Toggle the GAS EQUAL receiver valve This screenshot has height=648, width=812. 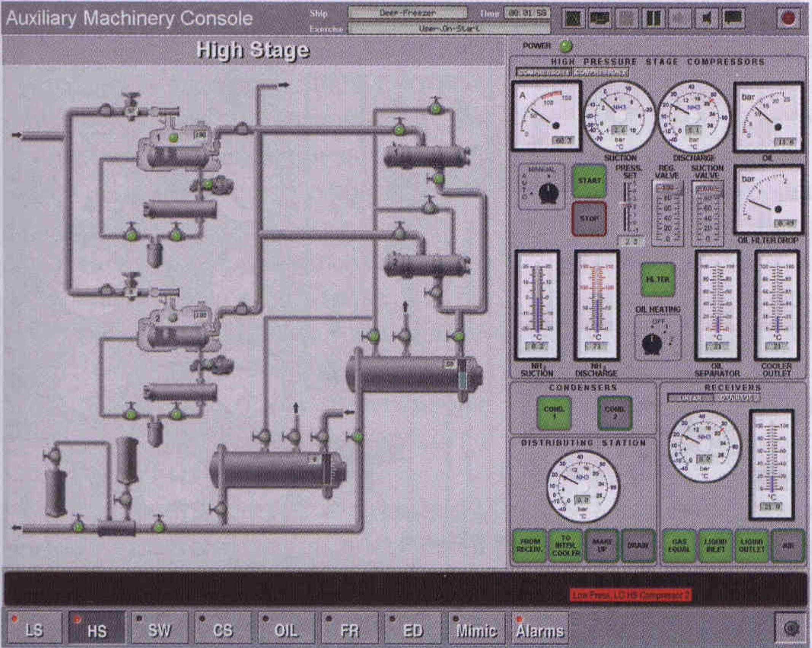click(x=679, y=546)
